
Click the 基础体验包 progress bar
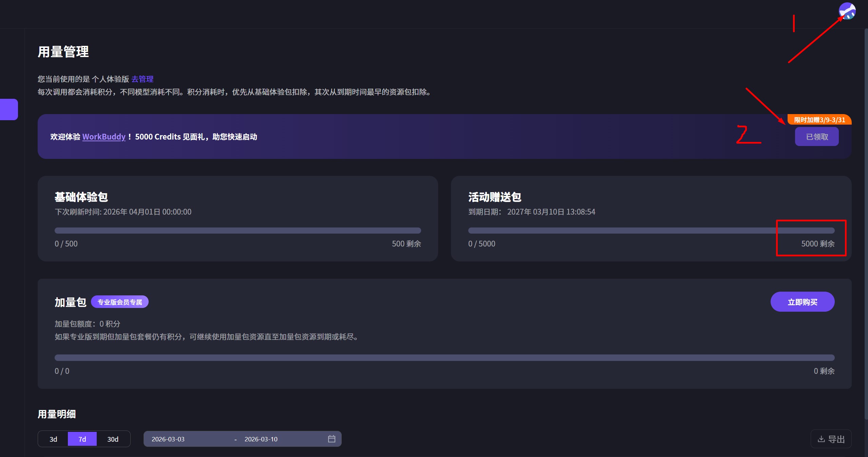238,231
